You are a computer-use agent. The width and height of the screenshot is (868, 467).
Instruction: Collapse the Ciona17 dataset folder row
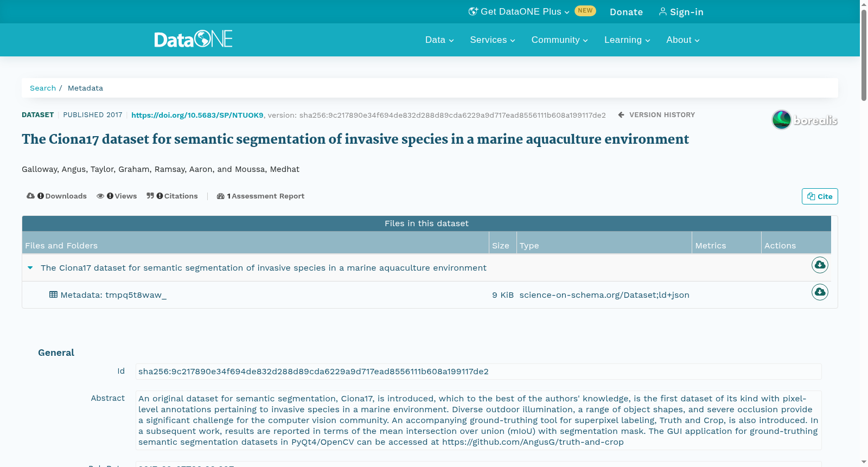[x=30, y=267]
